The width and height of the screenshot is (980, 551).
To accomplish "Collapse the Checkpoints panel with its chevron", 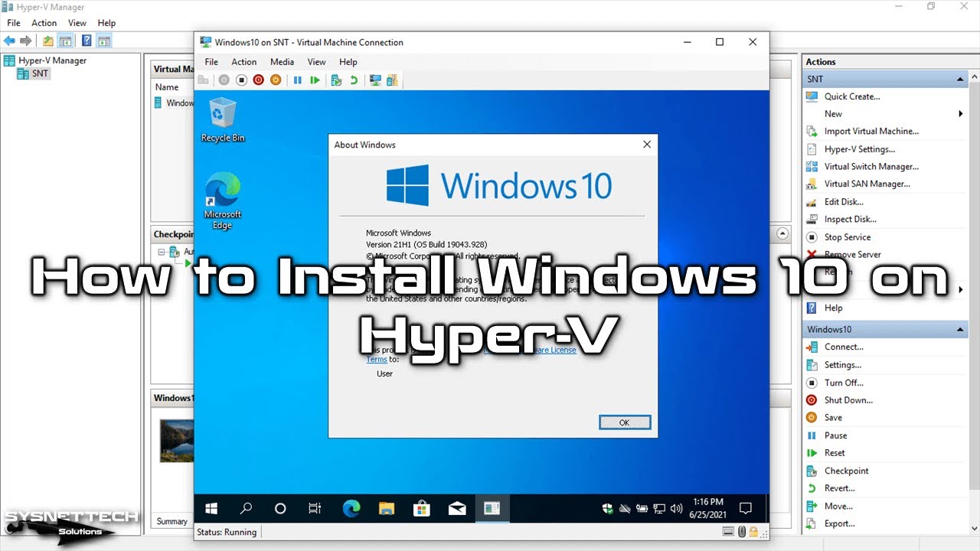I will coord(782,233).
